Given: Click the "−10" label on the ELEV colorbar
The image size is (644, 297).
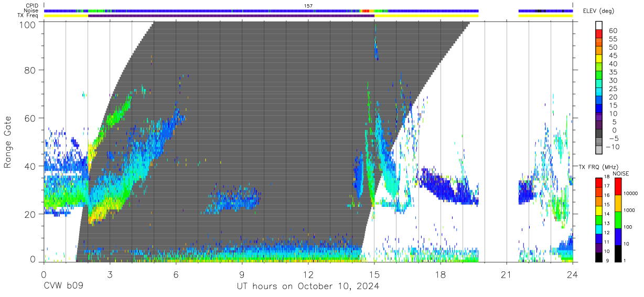Looking at the screenshot, I should click(x=613, y=147).
